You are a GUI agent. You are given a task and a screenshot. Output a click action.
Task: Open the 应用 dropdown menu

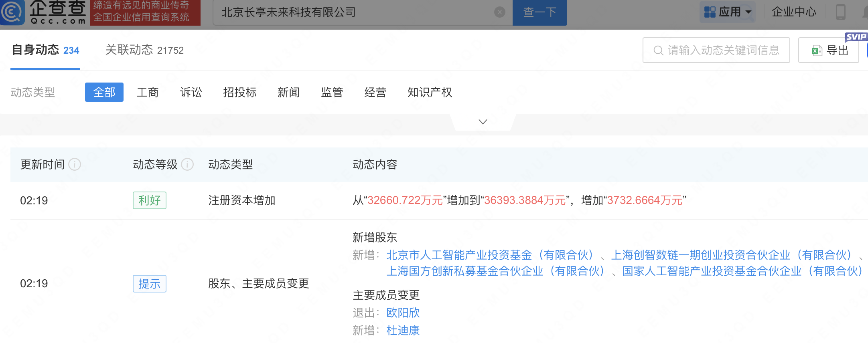click(x=748, y=12)
